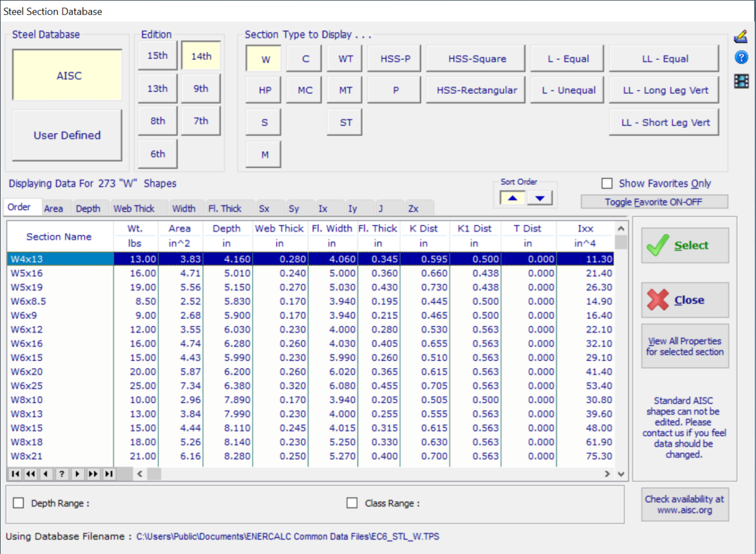The width and height of the screenshot is (756, 554).
Task: Open the Help question mark icon
Action: tap(742, 57)
